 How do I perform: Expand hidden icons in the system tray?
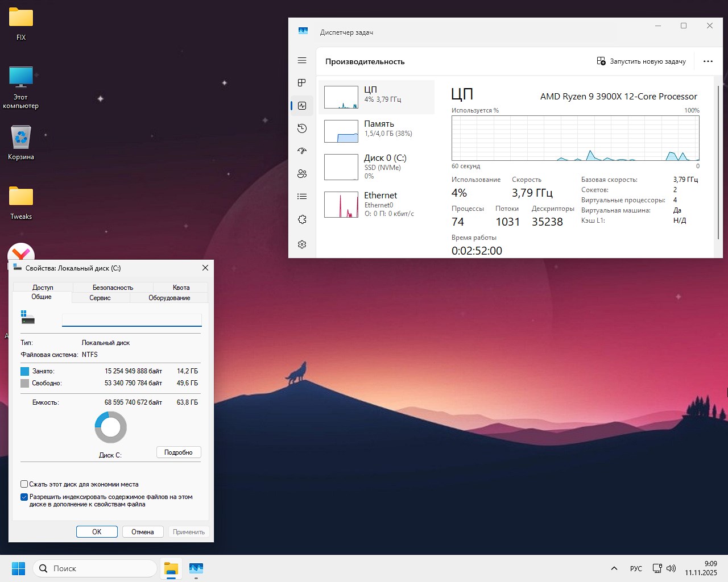(x=614, y=568)
